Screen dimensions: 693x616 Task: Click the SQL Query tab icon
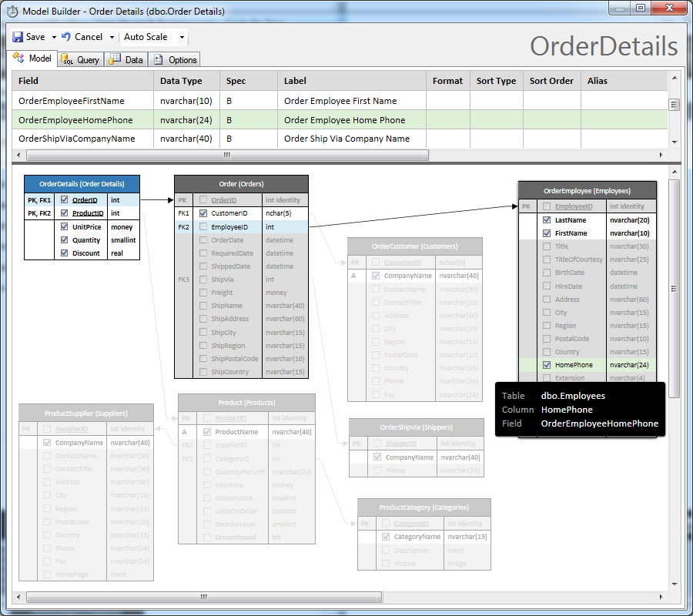(x=67, y=59)
